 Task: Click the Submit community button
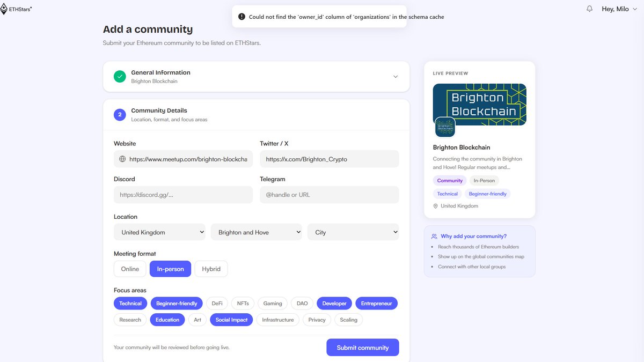point(363,348)
